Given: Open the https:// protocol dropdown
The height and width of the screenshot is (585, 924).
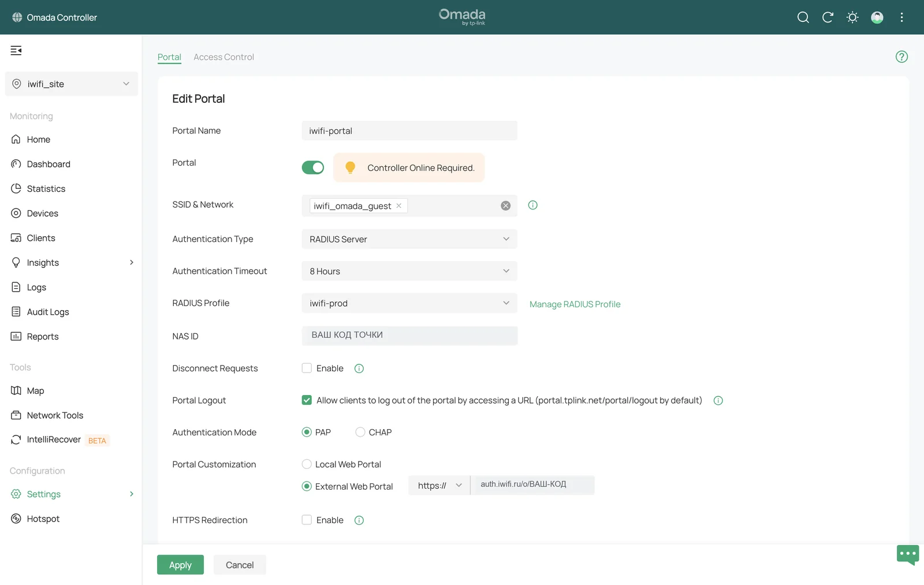Looking at the screenshot, I should point(439,486).
